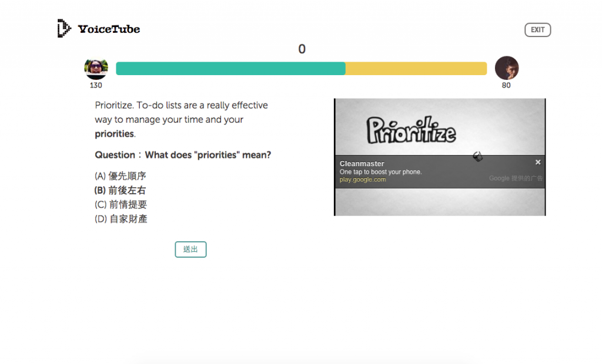Viewport: 602px width, 364px height.
Task: Click the right player's avatar picture
Action: tap(506, 69)
